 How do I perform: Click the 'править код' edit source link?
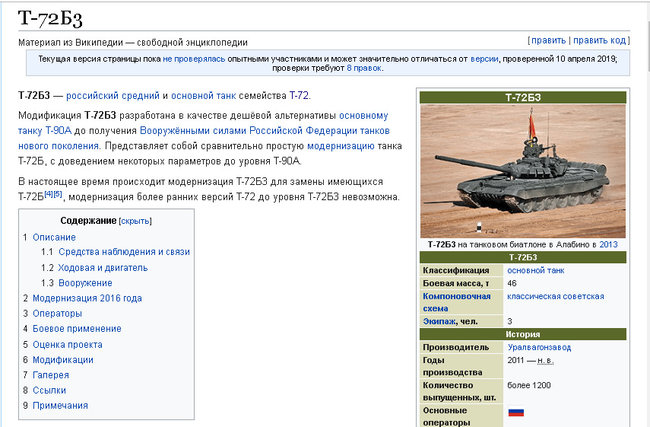pyautogui.click(x=599, y=41)
